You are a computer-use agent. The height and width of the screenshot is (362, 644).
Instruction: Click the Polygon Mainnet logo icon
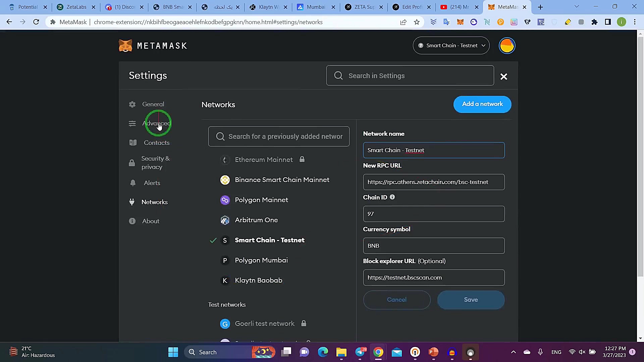225,200
